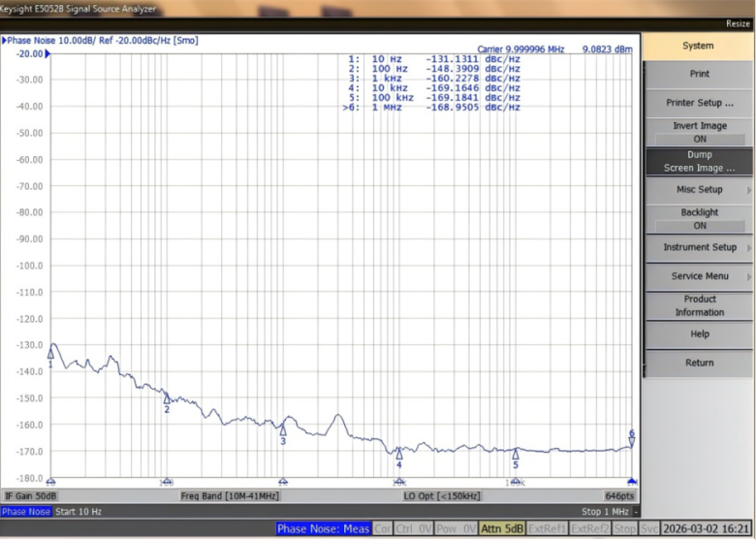Screen dimensions: 756x540
Task: Click the Cor status indicator
Action: coord(383,529)
